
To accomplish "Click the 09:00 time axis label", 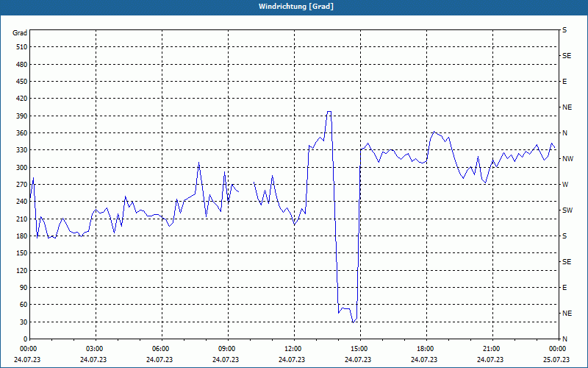I will click(x=228, y=349).
